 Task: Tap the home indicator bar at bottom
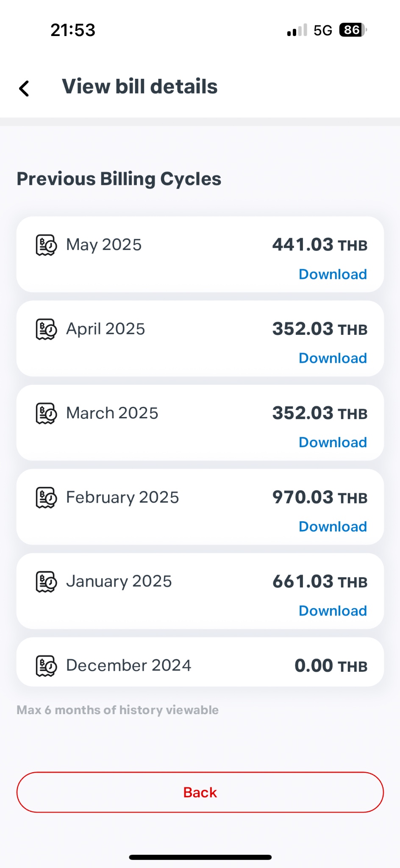point(200,857)
